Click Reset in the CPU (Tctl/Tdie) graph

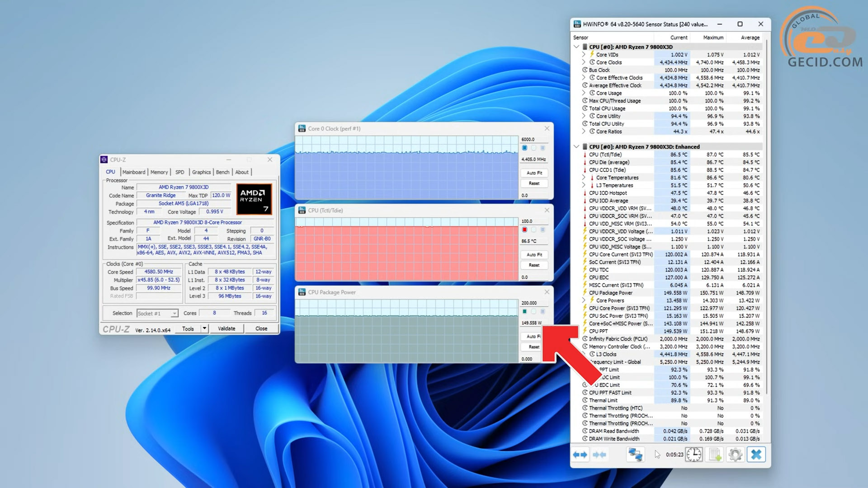click(534, 265)
